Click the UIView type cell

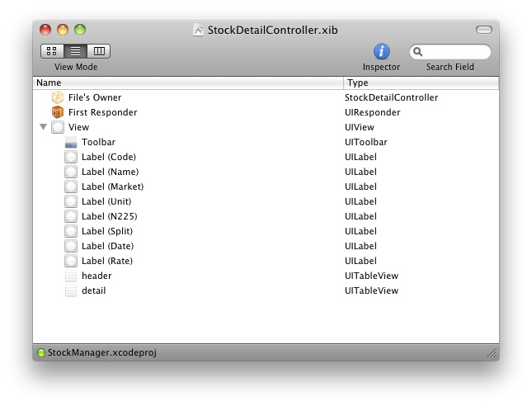(x=360, y=127)
